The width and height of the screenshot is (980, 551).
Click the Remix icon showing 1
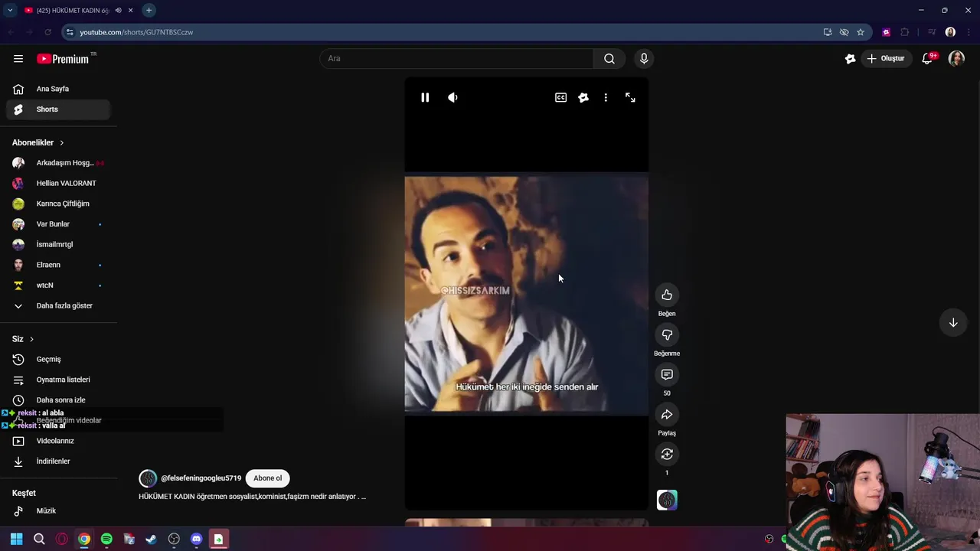tap(667, 454)
